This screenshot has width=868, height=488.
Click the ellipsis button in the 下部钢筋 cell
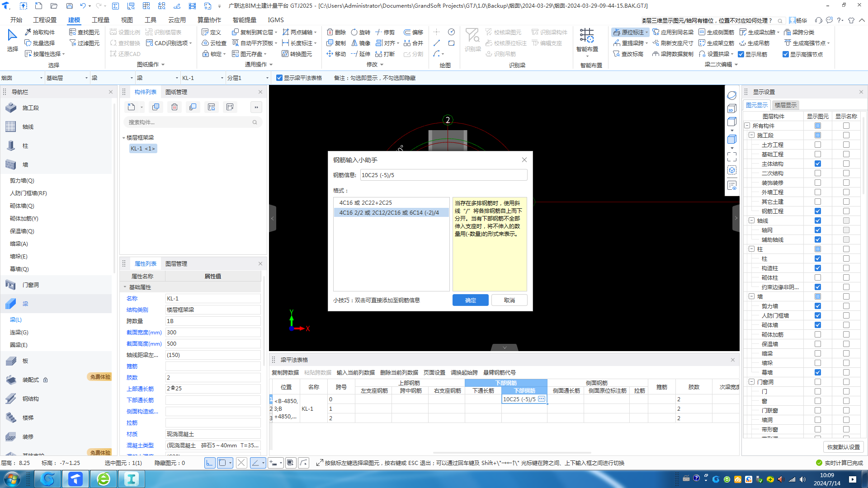click(542, 399)
